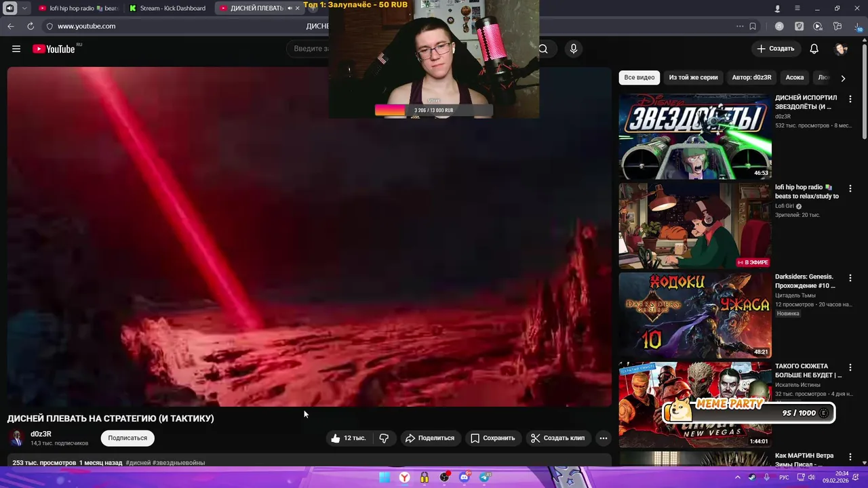Click the address bar www.youtube.com

[x=86, y=26]
